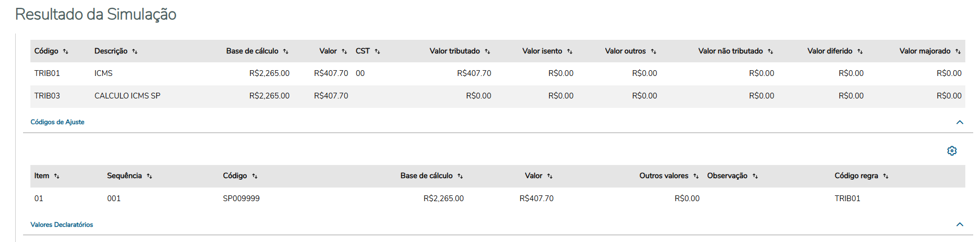This screenshot has height=242, width=980.
Task: Sort by Sequência column
Action: point(149,176)
